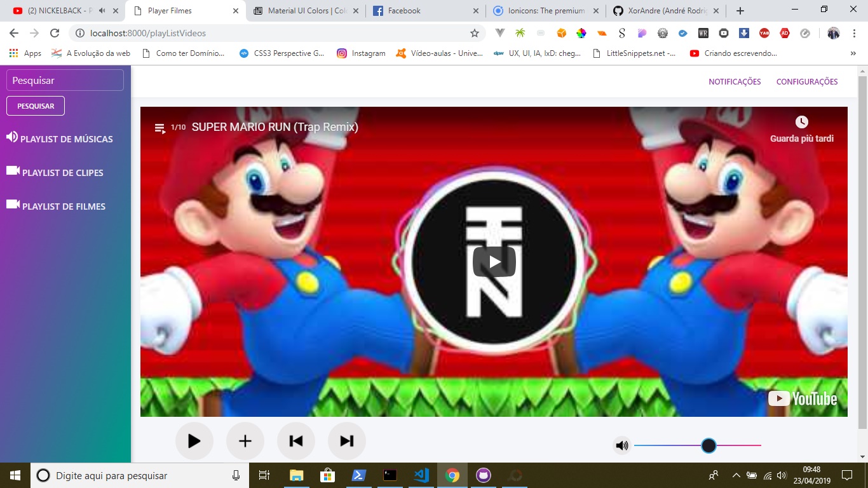This screenshot has height=488, width=868.
Task: Click the Guarda più tardi clock icon
Action: (802, 122)
